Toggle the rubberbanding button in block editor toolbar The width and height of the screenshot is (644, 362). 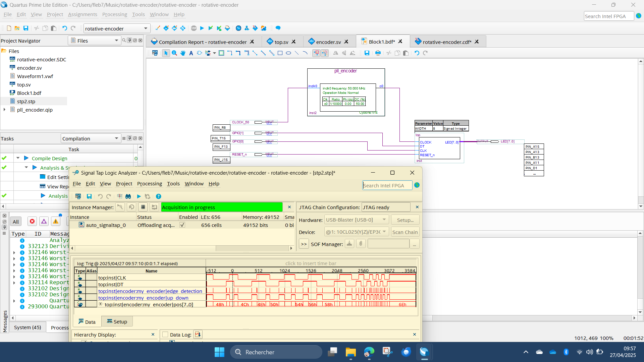(x=316, y=53)
